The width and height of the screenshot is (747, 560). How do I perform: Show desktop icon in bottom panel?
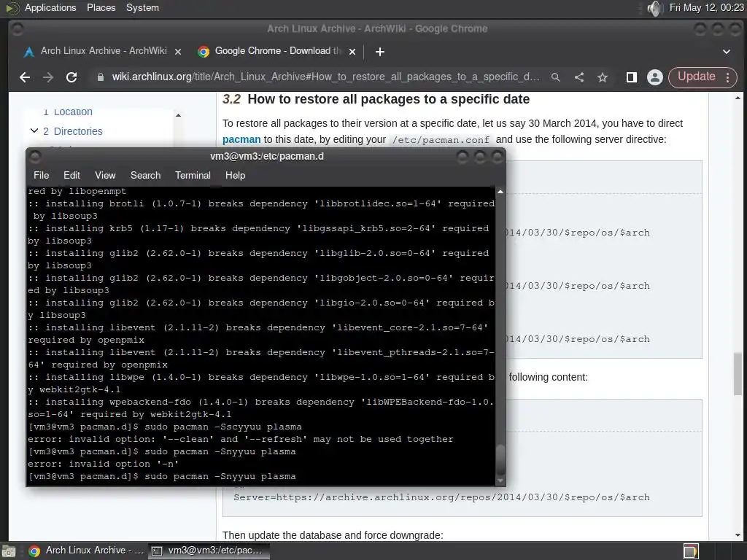[x=9, y=551]
